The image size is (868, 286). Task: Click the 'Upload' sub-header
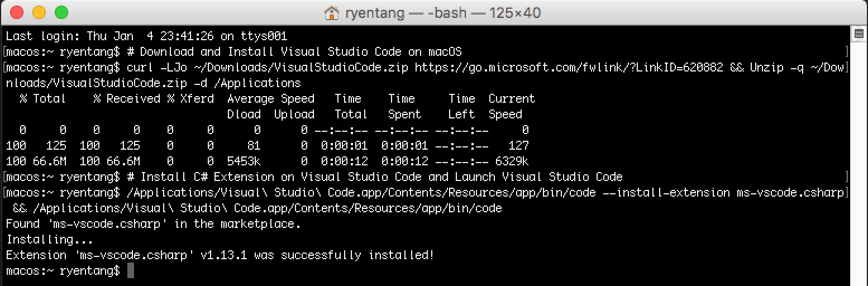point(294,115)
